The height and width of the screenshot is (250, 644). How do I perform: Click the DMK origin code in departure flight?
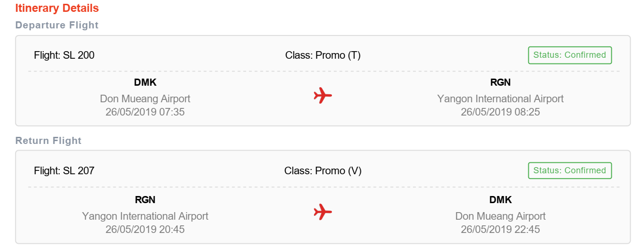(x=145, y=83)
